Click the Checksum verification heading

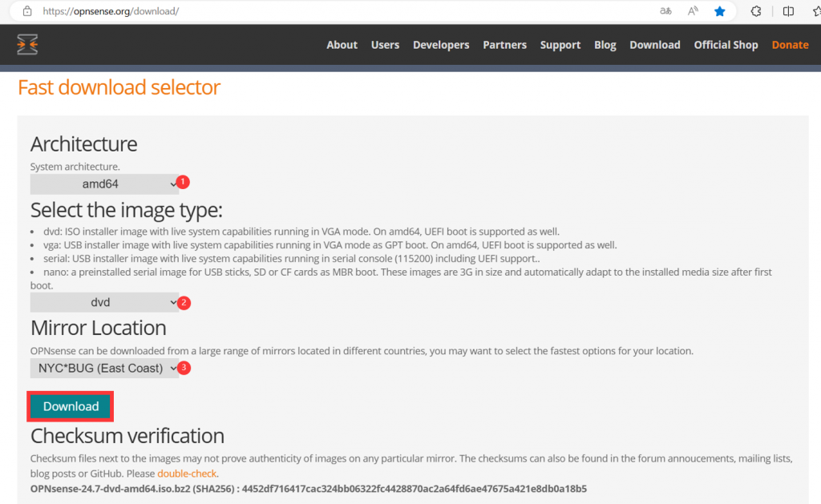(x=127, y=436)
